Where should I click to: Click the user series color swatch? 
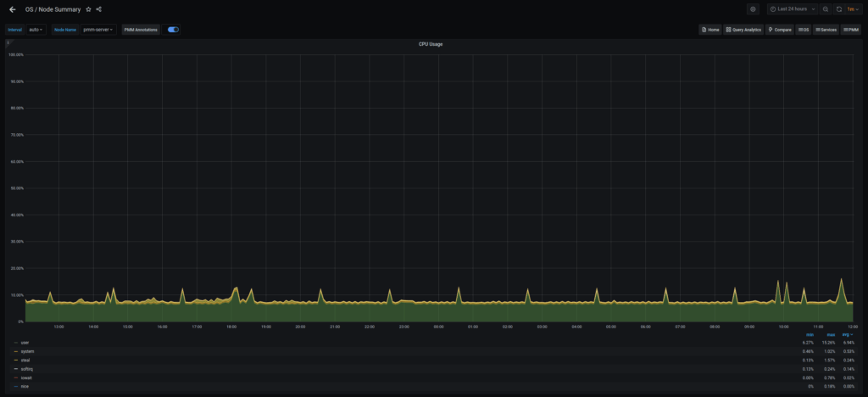16,343
